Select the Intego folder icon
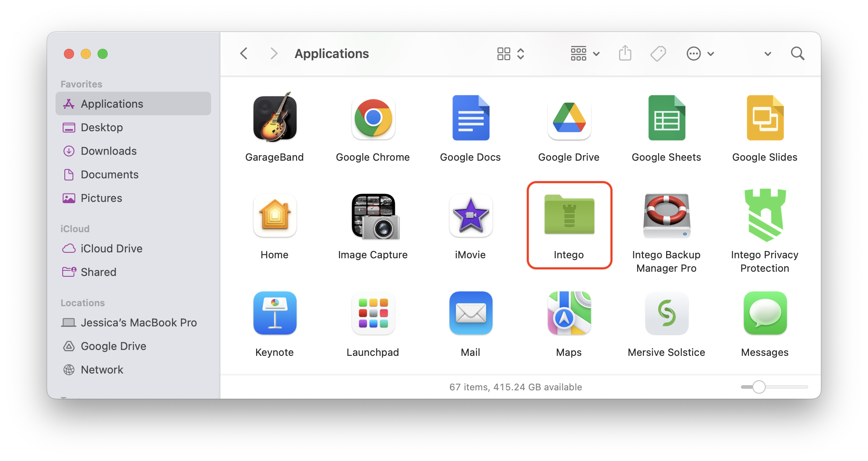This screenshot has height=461, width=868. coord(569,215)
